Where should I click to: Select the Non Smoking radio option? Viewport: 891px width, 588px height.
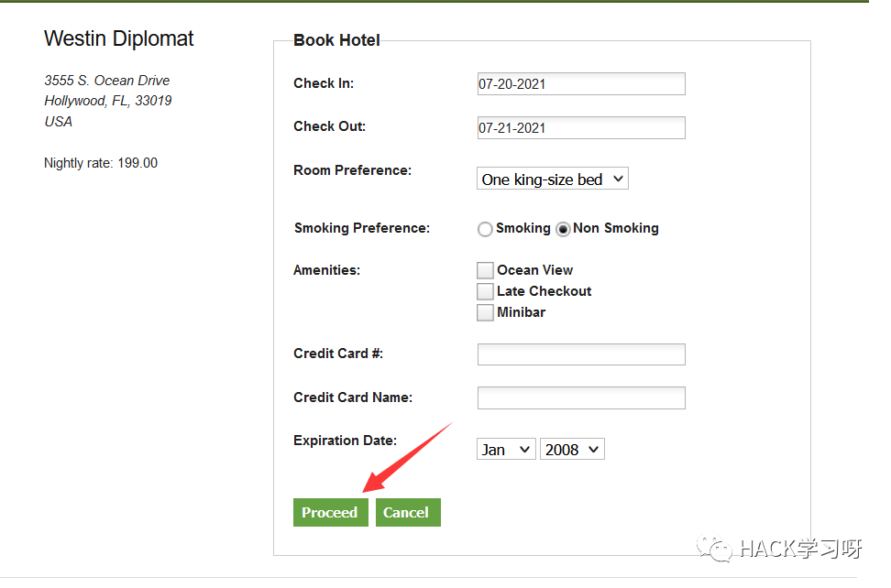pyautogui.click(x=563, y=229)
